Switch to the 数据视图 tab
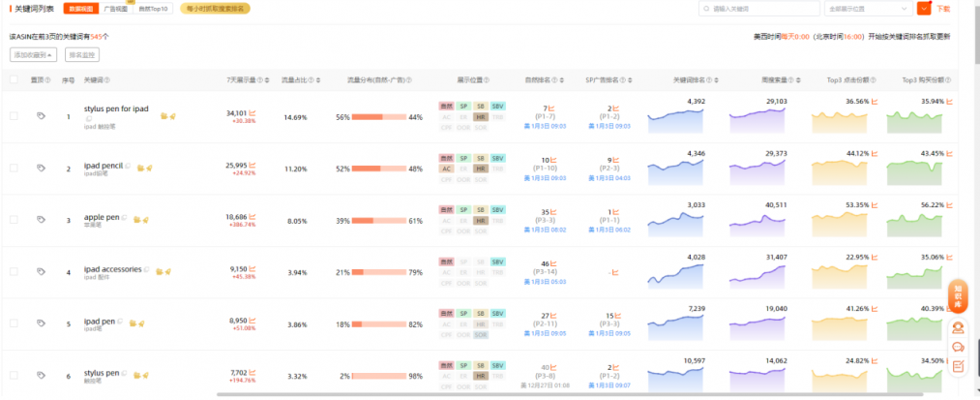 80,9
